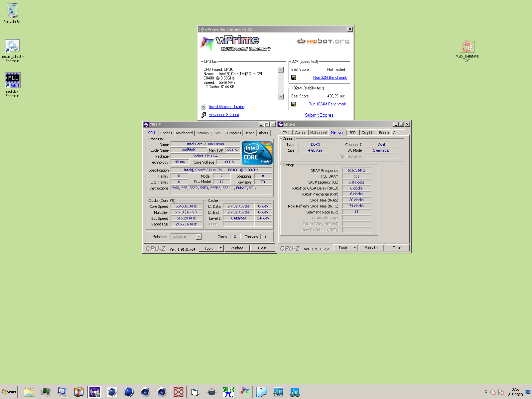Screen dimensions: 532x399
Task: Click the Show Desktop icon in the tray
Action: click(528, 392)
